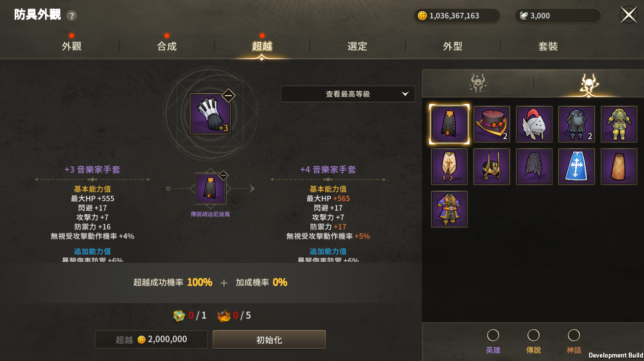This screenshot has height=361, width=644.
Task: Select the plumed knight helmet item
Action: pyautogui.click(x=534, y=124)
